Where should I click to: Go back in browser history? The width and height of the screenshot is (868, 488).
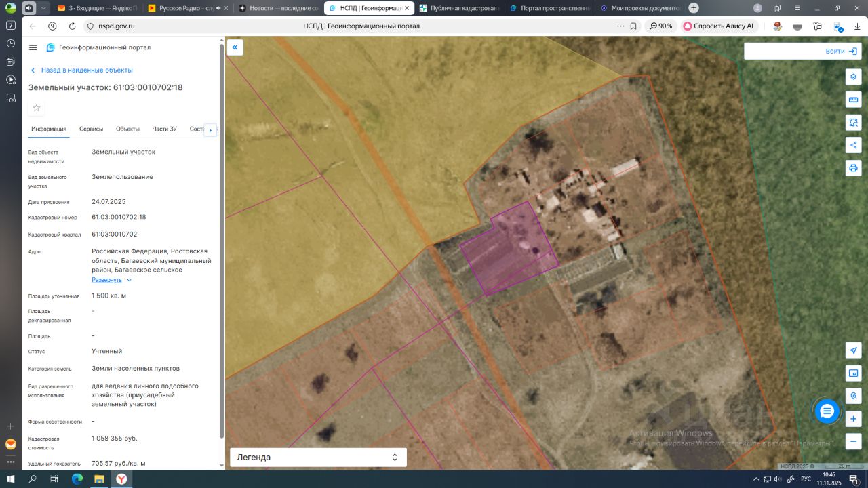[33, 26]
